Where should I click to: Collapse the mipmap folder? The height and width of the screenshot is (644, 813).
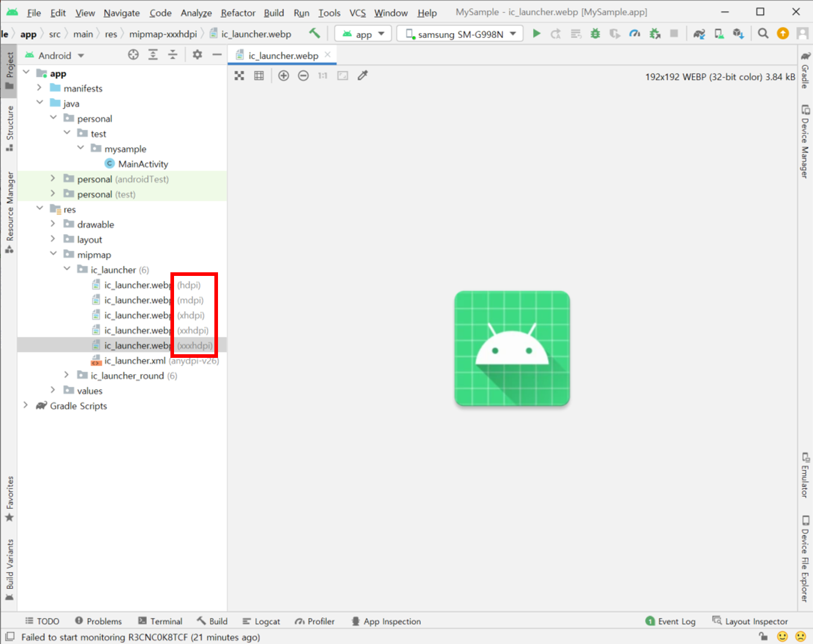coord(53,254)
